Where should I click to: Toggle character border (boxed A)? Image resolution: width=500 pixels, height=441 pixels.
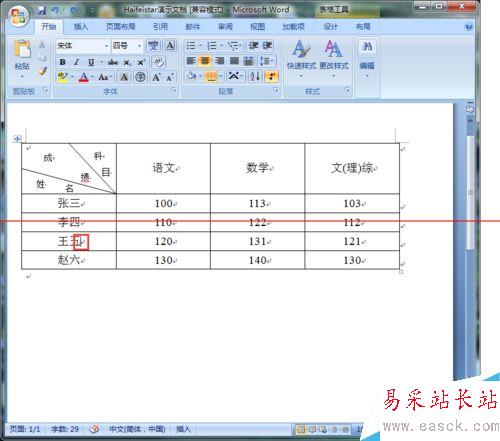tap(170, 45)
